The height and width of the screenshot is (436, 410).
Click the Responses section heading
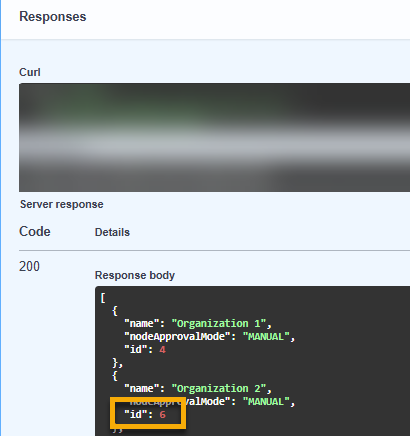pos(53,17)
